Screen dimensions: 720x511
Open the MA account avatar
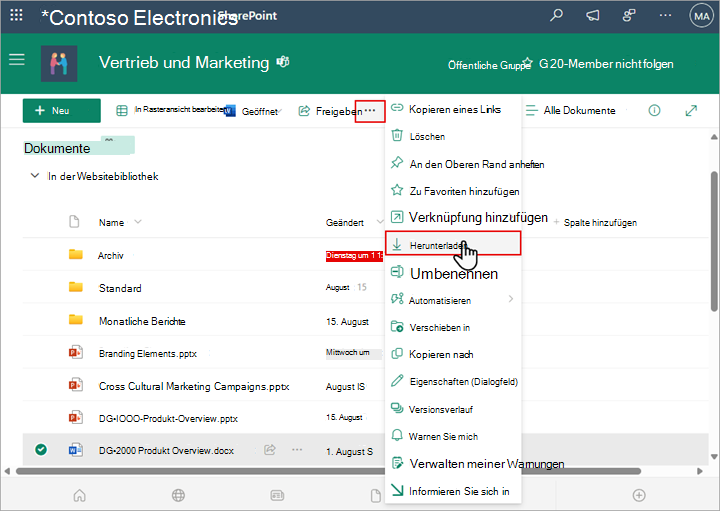[x=701, y=17]
